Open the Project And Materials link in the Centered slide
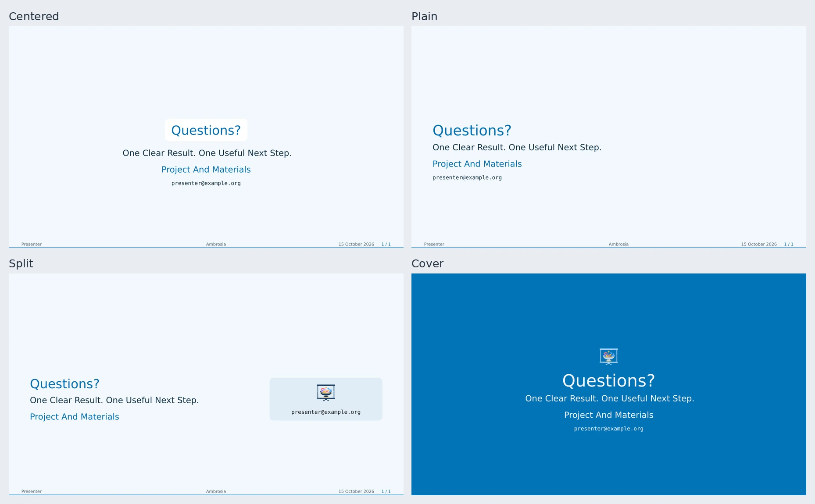The width and height of the screenshot is (815, 504). click(206, 170)
